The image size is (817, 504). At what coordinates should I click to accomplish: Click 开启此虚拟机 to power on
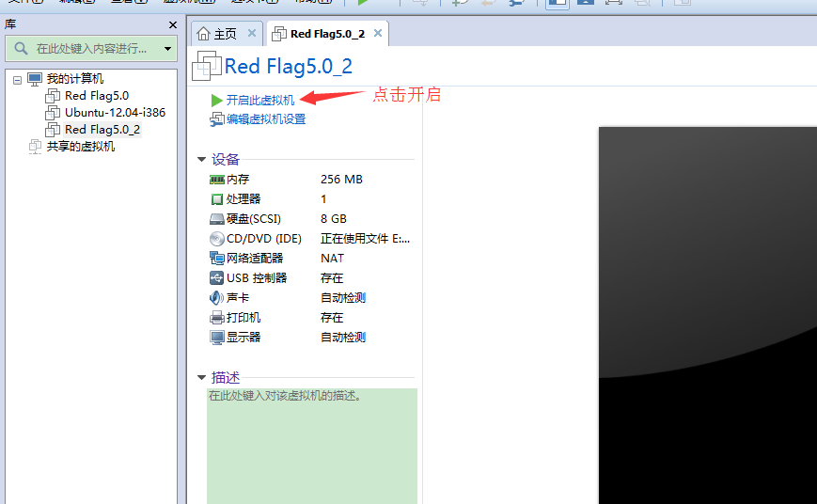click(260, 100)
